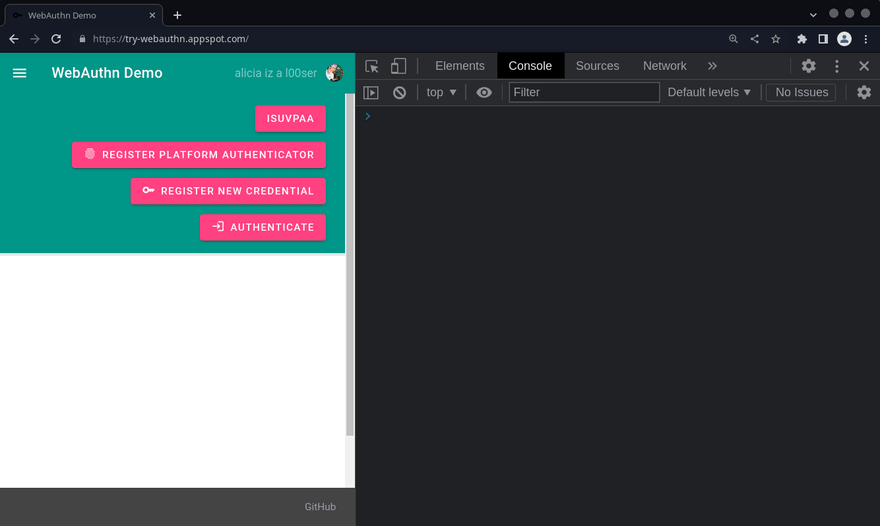View site security lock info

click(x=82, y=39)
